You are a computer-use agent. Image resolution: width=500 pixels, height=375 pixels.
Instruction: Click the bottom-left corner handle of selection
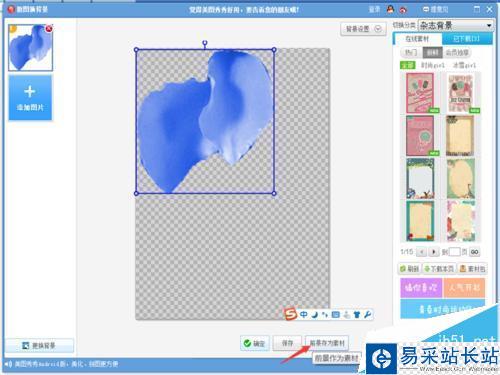[x=136, y=193]
